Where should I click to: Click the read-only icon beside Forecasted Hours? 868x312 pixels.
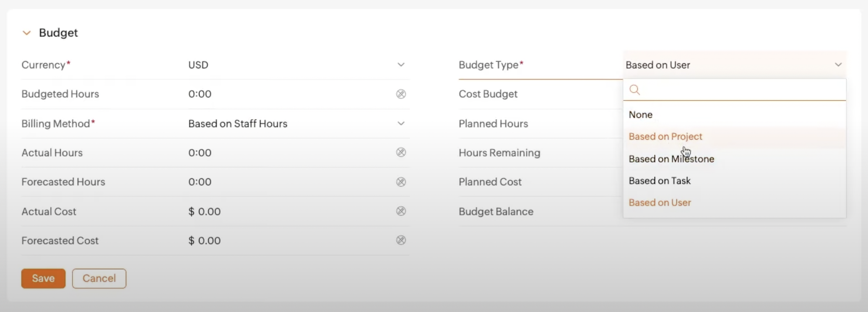401,182
